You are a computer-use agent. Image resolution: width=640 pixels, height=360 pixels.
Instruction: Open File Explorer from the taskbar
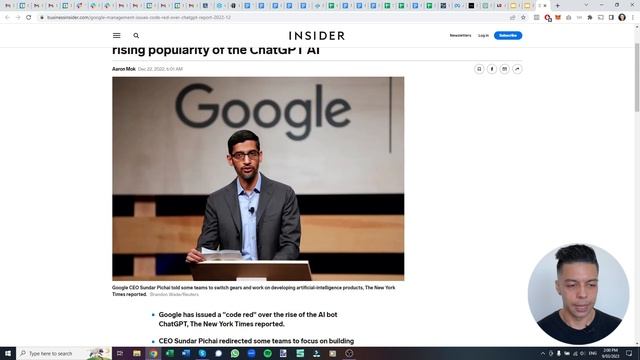[x=137, y=353]
